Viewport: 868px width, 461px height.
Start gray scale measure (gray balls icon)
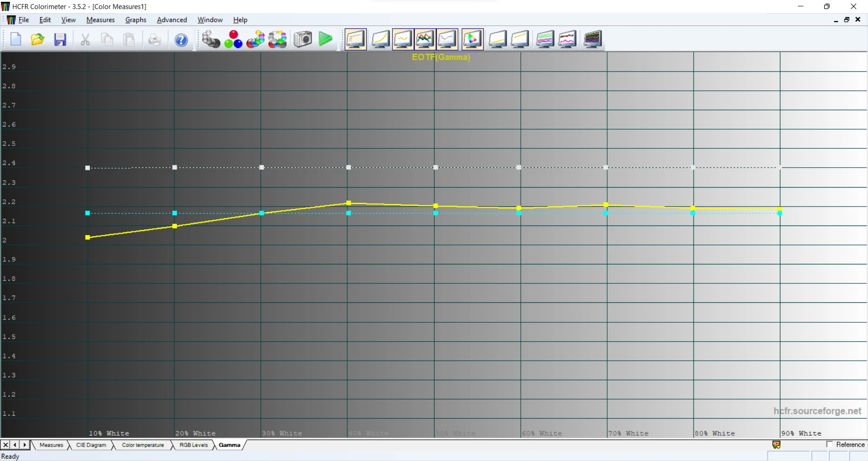point(211,39)
